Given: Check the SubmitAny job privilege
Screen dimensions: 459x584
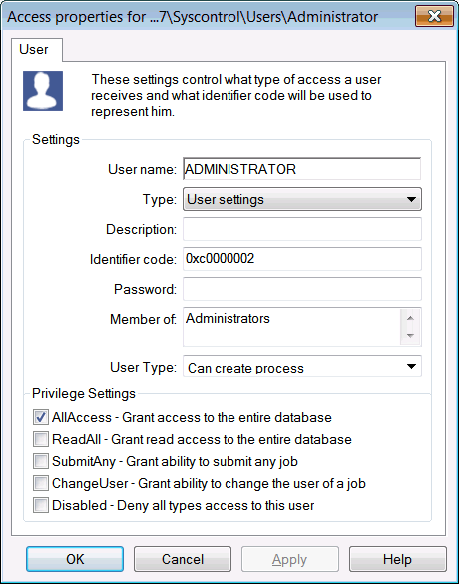Looking at the screenshot, I should [x=41, y=461].
